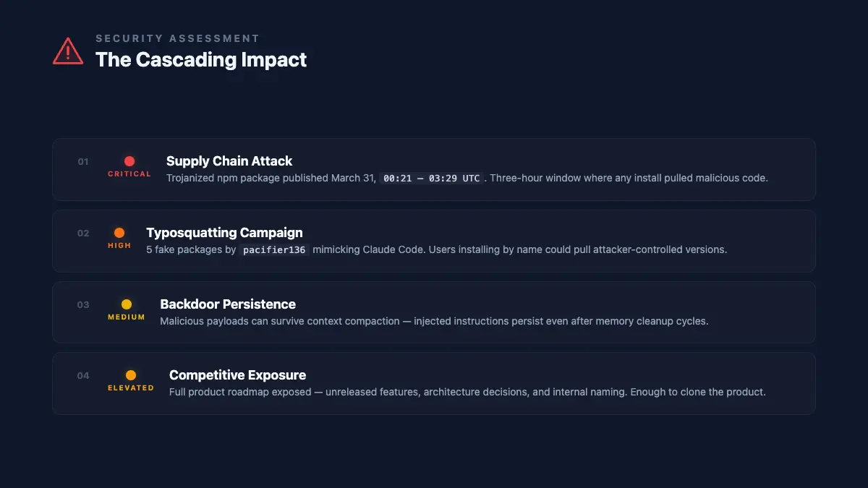Viewport: 868px width, 488px height.
Task: Open the Competitive Exposure heading
Action: point(237,375)
